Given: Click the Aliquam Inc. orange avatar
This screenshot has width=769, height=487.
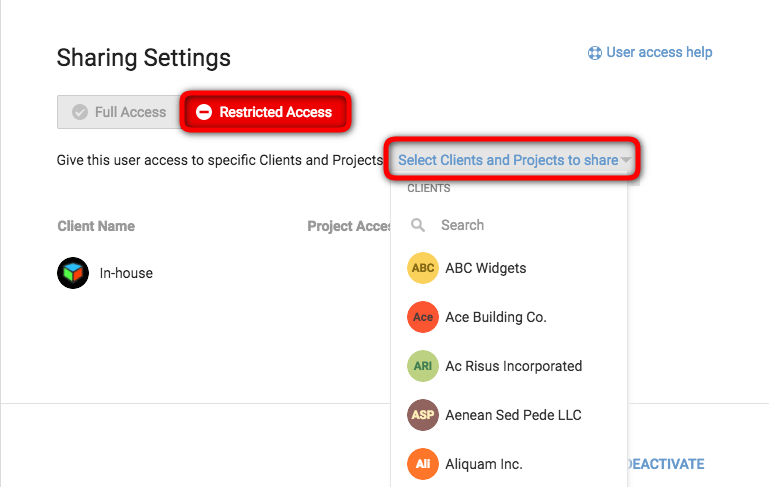Looking at the screenshot, I should click(x=422, y=464).
